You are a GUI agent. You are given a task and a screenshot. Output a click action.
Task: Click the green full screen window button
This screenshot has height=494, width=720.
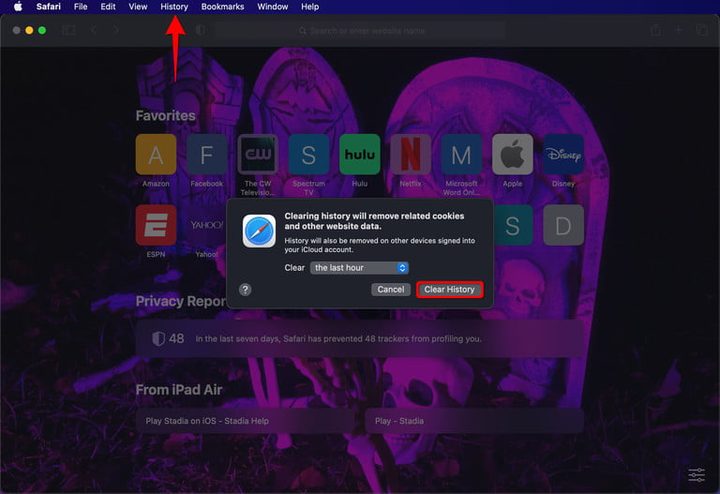pyautogui.click(x=42, y=30)
